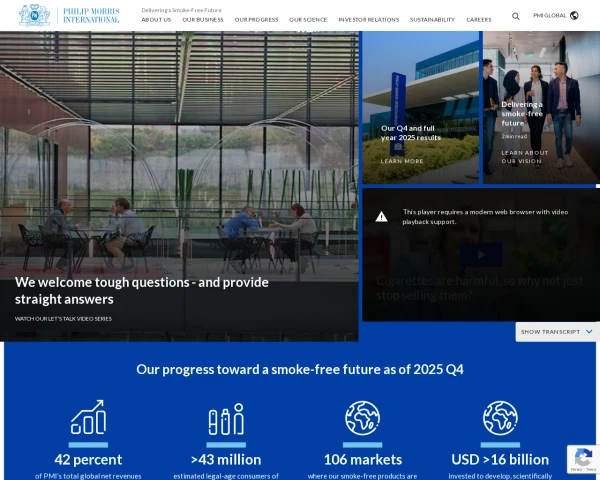Click the growth bar chart icon

pos(88,417)
